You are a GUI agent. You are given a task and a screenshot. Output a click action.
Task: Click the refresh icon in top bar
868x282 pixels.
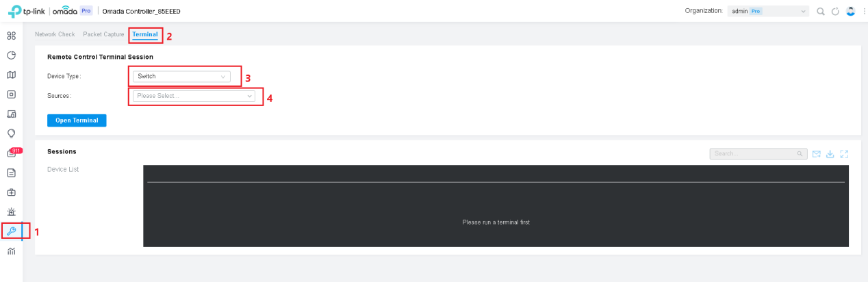coord(835,11)
